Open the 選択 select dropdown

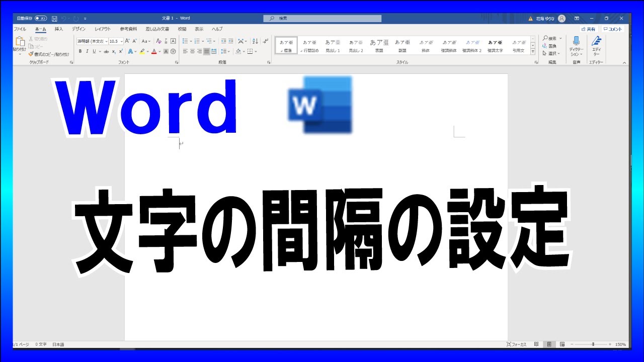[551, 53]
